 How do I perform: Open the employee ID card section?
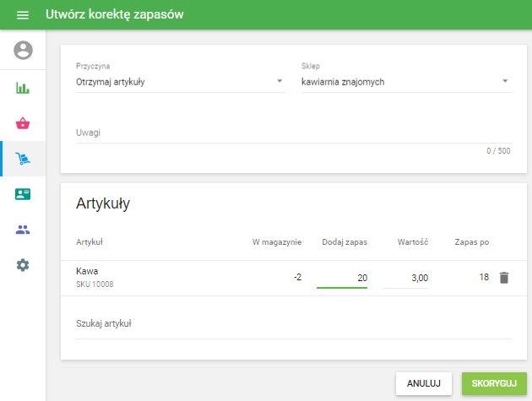(x=23, y=194)
